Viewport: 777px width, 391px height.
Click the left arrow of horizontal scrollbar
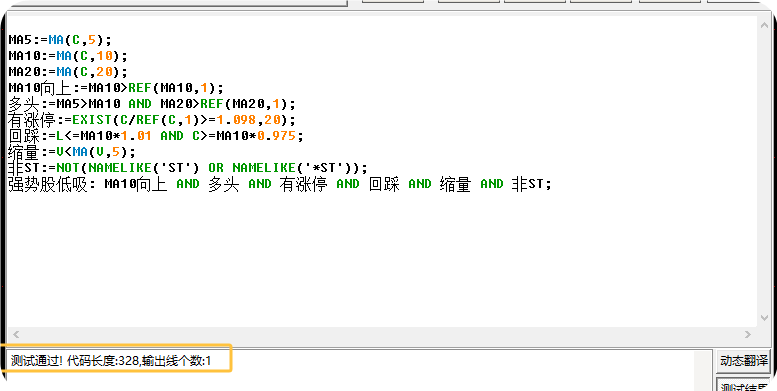pyautogui.click(x=15, y=335)
